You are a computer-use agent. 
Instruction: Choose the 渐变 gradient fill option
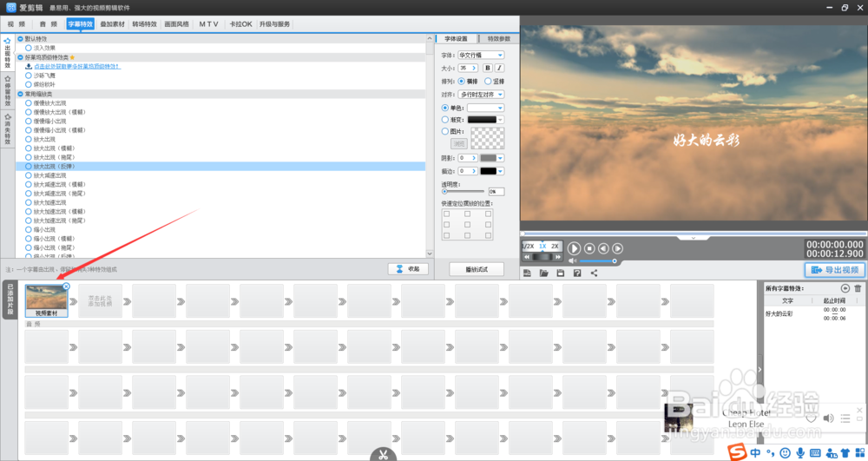click(x=445, y=120)
